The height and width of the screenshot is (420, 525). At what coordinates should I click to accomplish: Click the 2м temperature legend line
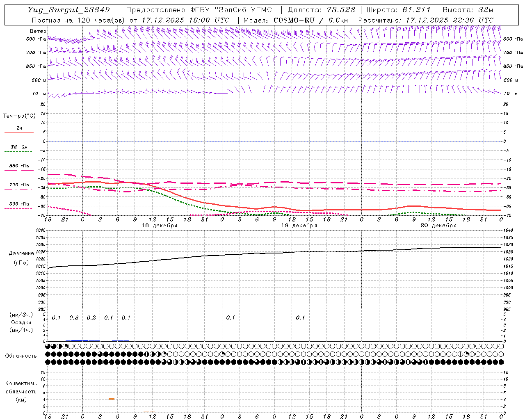point(19,130)
